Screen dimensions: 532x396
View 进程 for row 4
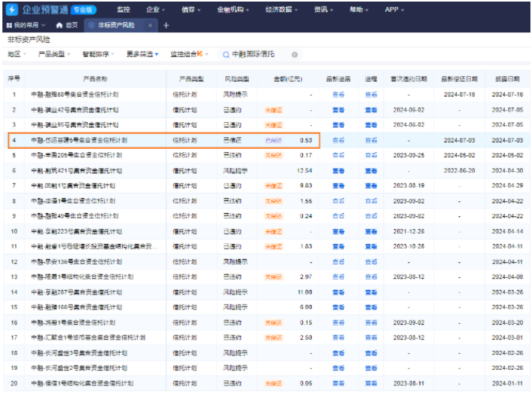click(371, 140)
